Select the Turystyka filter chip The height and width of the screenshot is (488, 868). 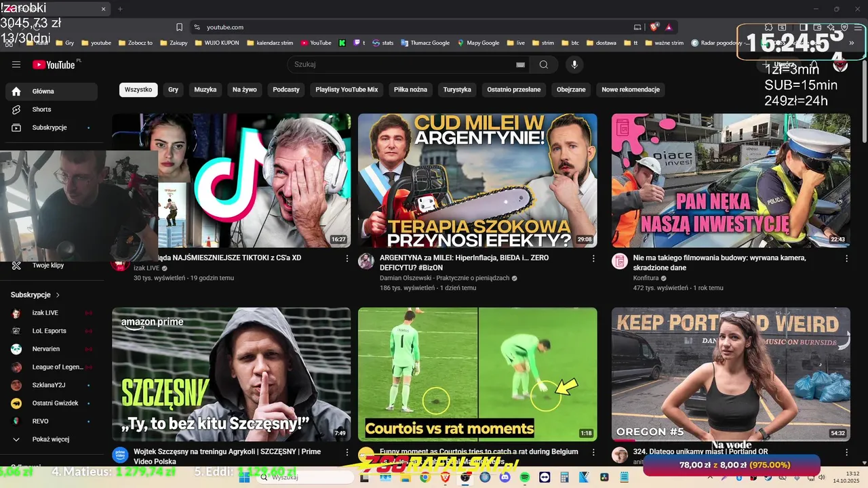457,89
